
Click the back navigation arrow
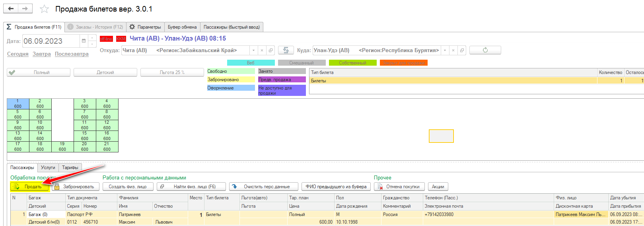click(11, 9)
